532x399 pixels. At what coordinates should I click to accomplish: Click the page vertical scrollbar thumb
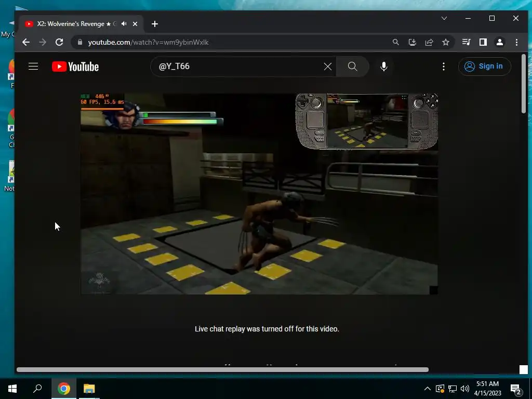click(x=524, y=84)
